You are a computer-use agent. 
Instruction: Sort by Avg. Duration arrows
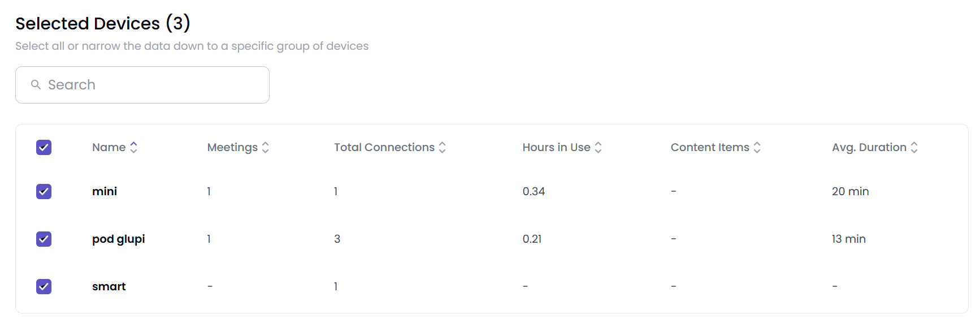click(914, 147)
